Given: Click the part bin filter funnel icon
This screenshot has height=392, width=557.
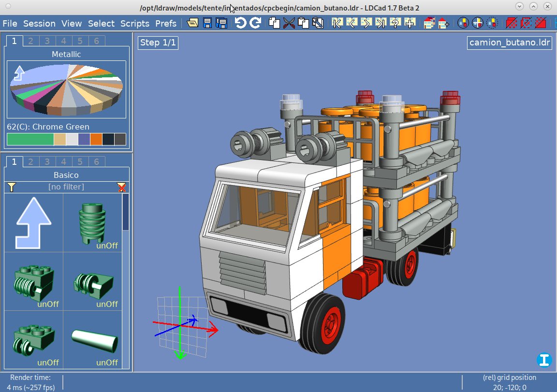Looking at the screenshot, I should tap(12, 187).
